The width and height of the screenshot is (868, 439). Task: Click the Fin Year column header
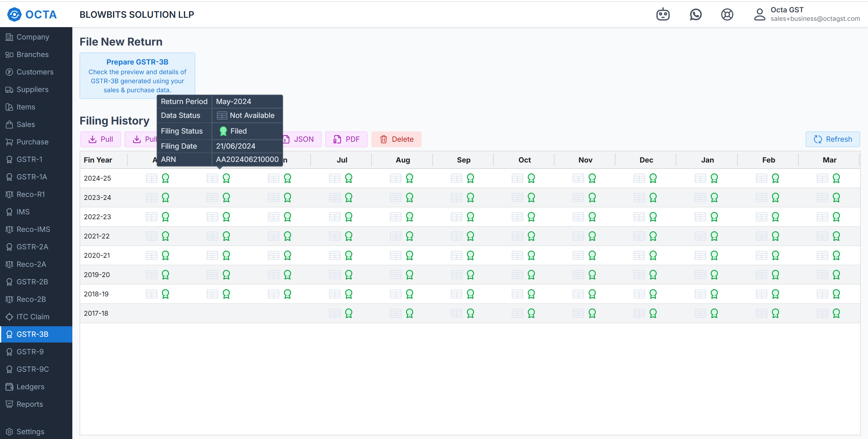[98, 160]
